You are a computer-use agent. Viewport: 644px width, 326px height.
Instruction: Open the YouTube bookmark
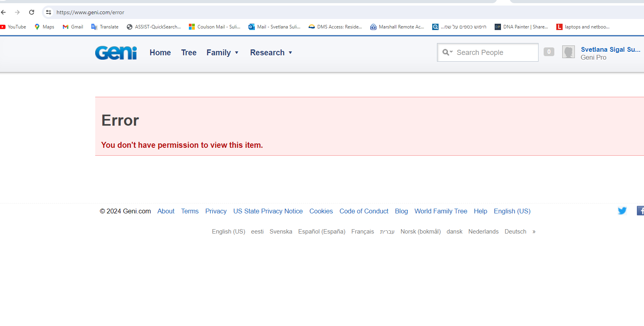(x=13, y=27)
